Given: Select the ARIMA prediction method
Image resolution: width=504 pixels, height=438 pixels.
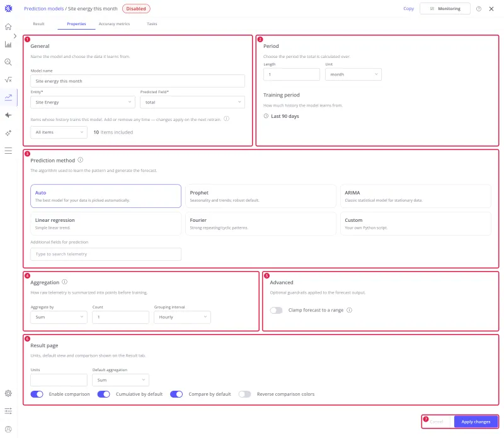Looking at the screenshot, I should pos(416,196).
